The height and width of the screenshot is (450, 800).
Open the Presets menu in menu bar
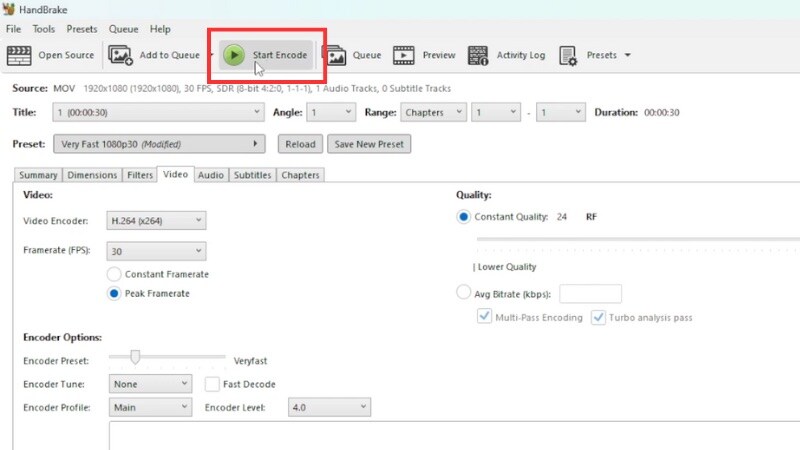[x=82, y=29]
